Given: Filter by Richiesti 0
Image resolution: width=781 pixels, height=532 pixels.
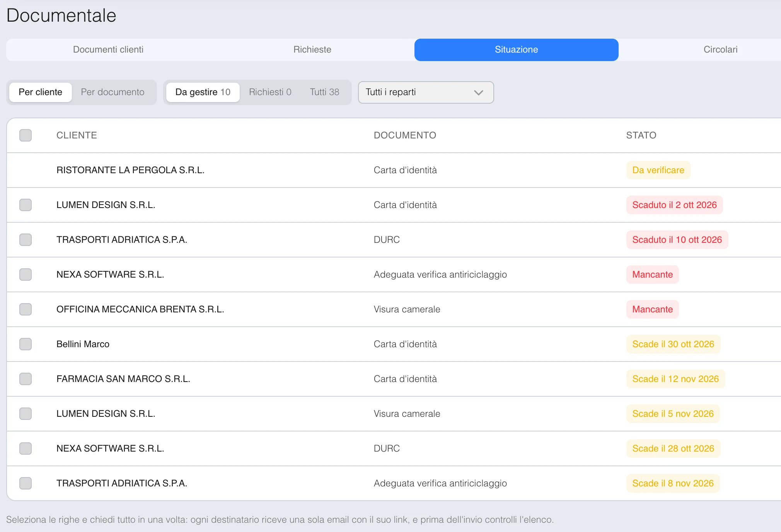Looking at the screenshot, I should pos(270,92).
